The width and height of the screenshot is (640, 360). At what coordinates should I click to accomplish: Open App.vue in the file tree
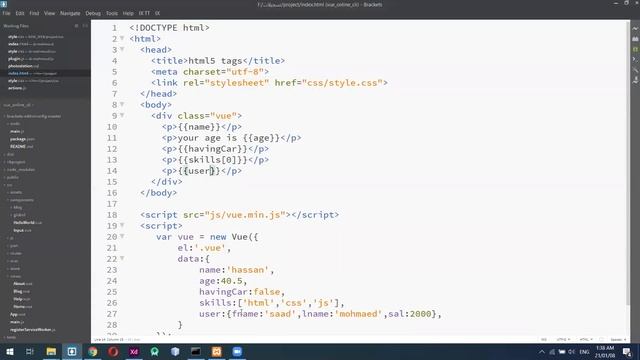(18, 315)
